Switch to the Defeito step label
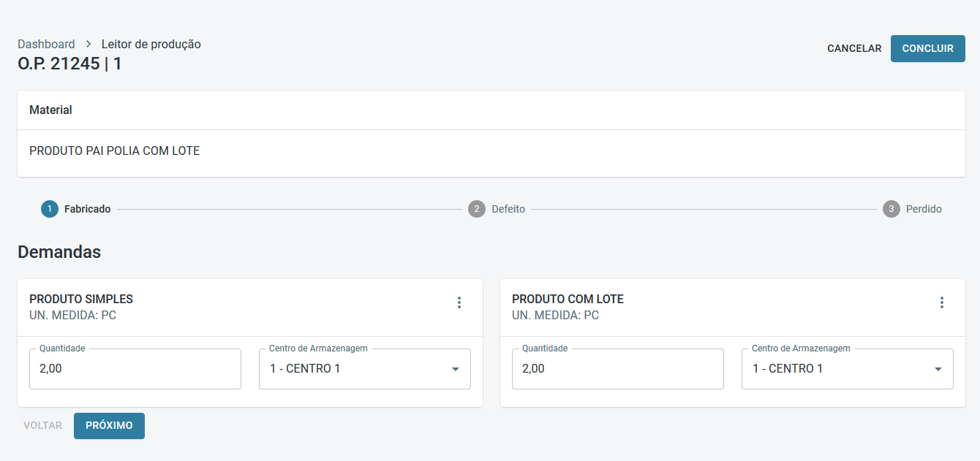Image resolution: width=980 pixels, height=461 pixels. (508, 209)
